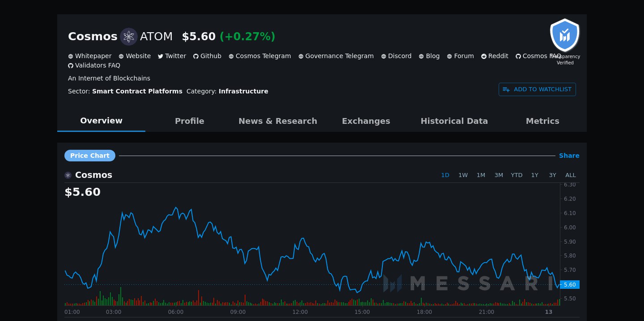644x321 pixels.
Task: Click the GitHub icon beside Cosmos FAQ
Action: (518, 56)
